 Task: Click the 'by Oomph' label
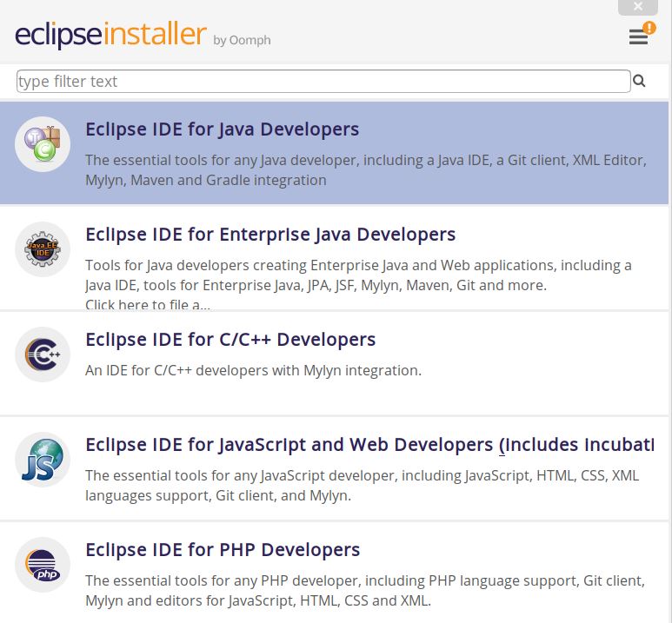tap(243, 40)
